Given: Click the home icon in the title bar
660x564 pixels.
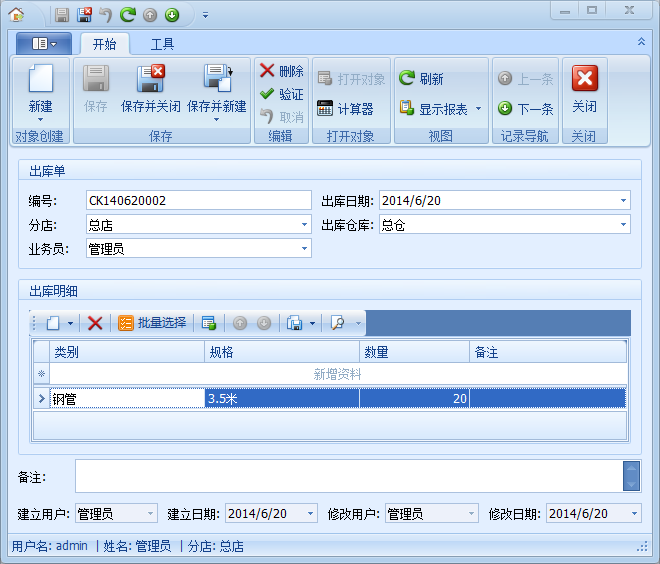Looking at the screenshot, I should coord(16,14).
